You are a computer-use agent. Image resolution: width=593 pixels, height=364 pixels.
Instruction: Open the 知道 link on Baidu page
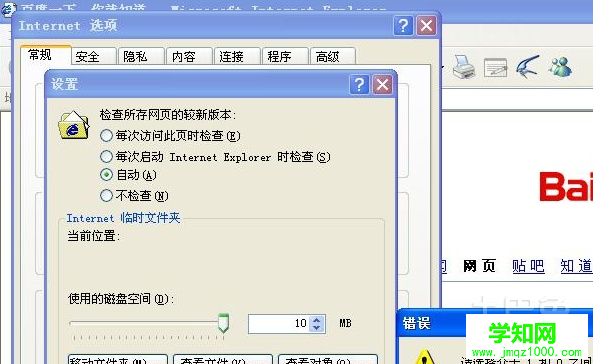coord(576,266)
